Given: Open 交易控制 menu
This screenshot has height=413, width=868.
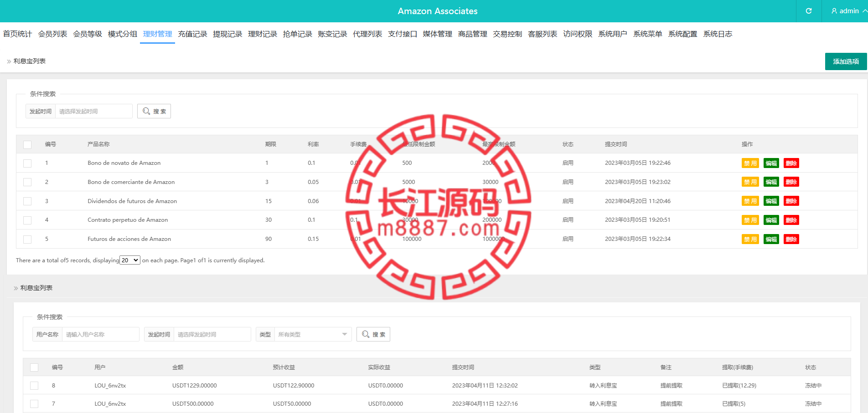Looking at the screenshot, I should click(507, 34).
